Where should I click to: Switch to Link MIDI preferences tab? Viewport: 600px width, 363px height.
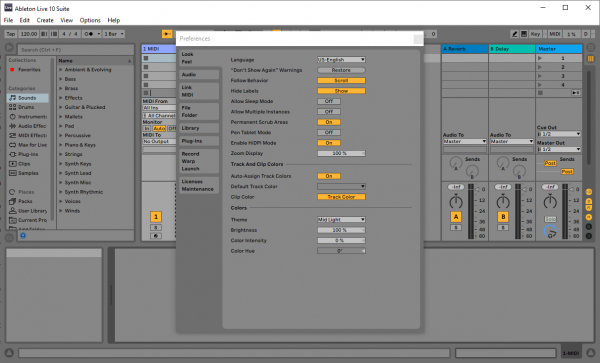199,91
